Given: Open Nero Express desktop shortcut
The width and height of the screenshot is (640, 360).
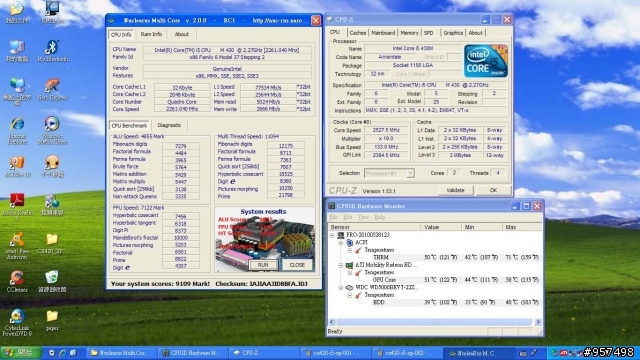Looking at the screenshot, I should coord(52,89).
